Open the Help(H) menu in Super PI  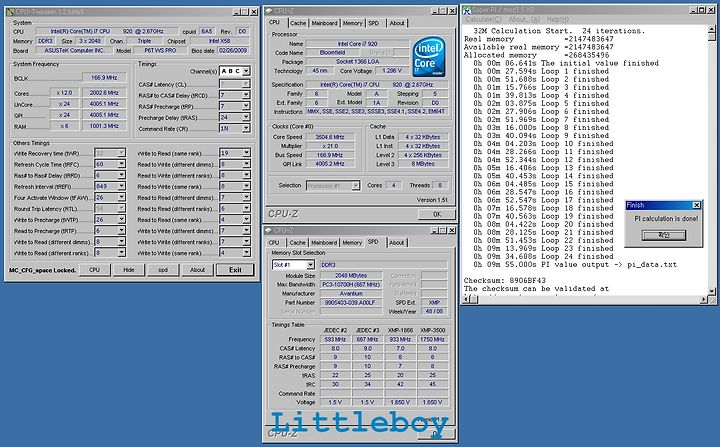557,19
